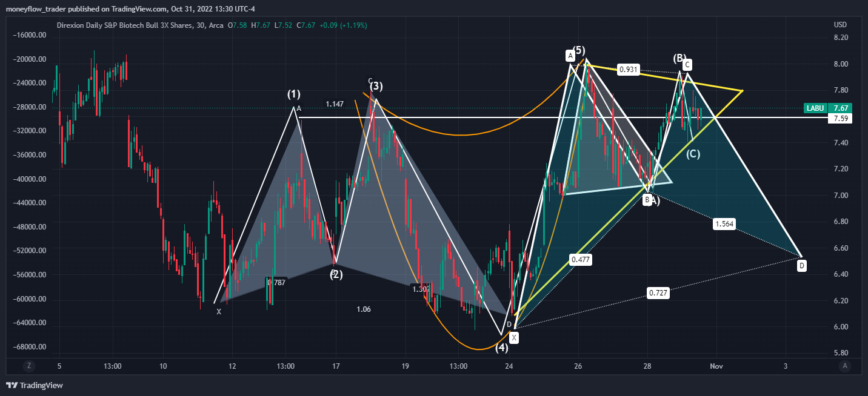
Task: Click wave label (3)
Action: 376,87
